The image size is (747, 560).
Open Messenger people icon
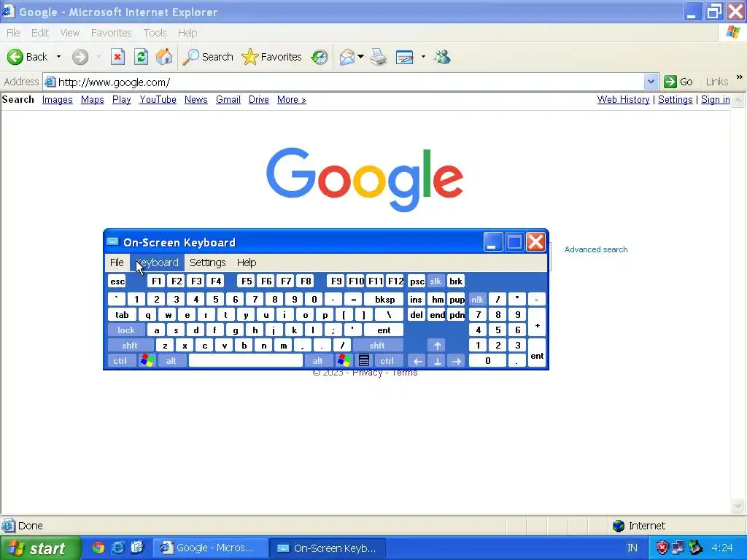tap(443, 57)
